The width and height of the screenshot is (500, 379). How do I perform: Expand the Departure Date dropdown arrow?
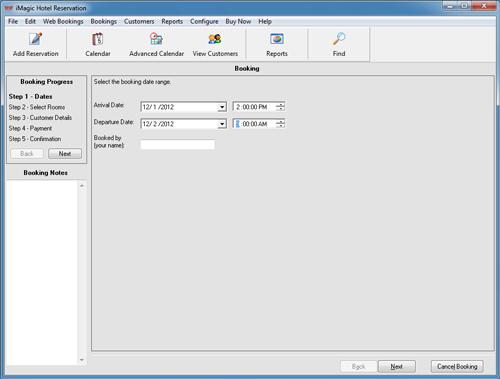222,124
